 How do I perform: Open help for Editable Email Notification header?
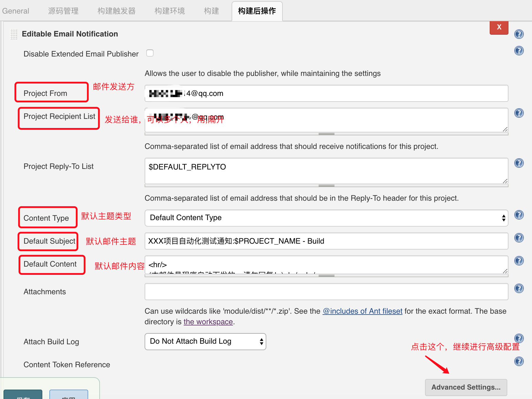(x=519, y=34)
